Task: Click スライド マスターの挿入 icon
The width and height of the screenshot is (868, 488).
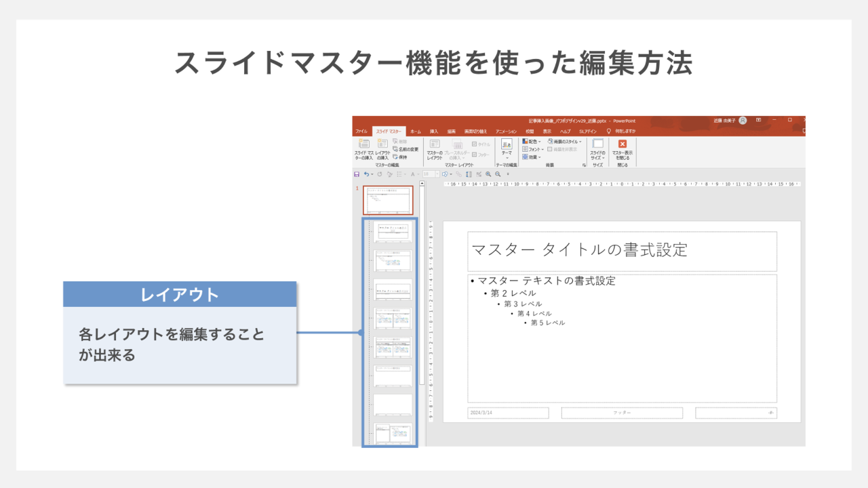Action: pyautogui.click(x=363, y=150)
